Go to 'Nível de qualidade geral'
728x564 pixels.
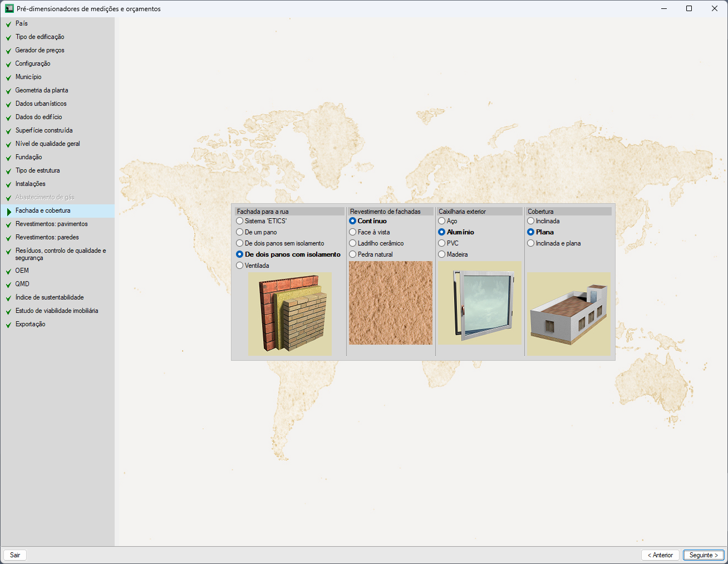[x=48, y=144]
